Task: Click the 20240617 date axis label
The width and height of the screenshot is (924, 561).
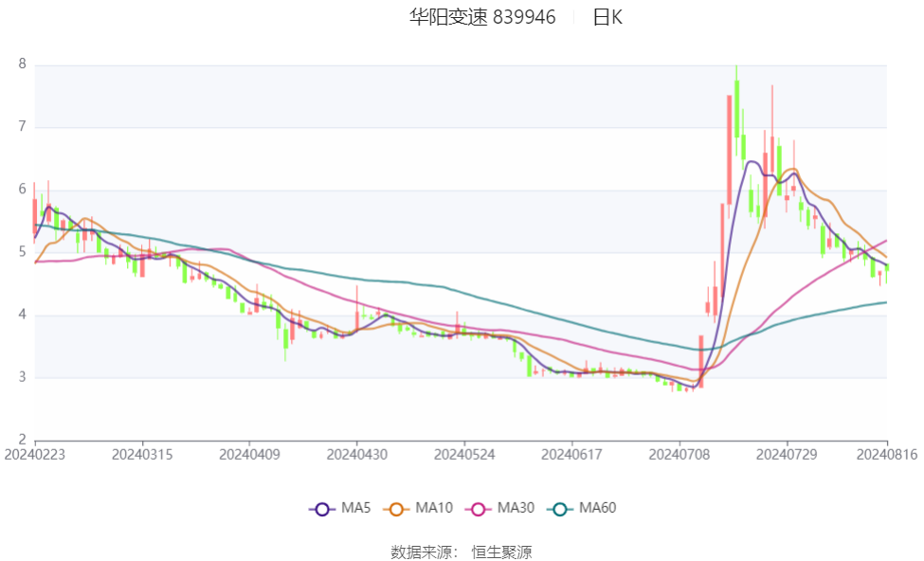Action: 571,454
